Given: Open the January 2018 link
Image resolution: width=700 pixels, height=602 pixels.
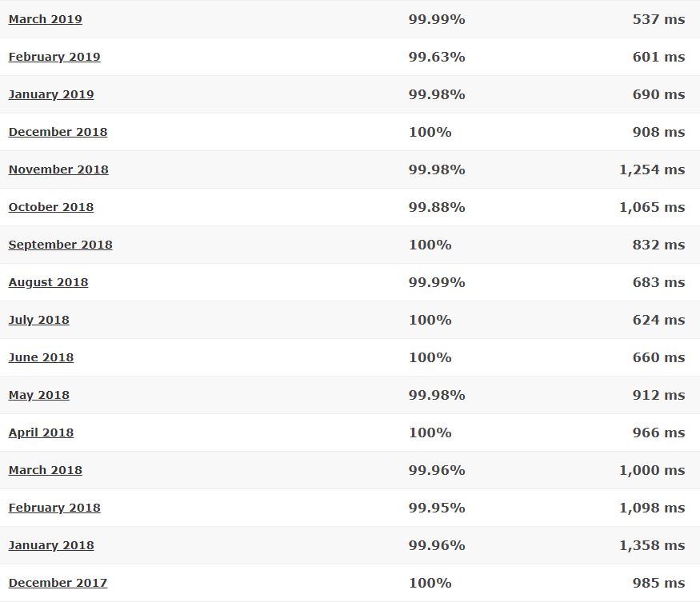Looking at the screenshot, I should point(51,545).
